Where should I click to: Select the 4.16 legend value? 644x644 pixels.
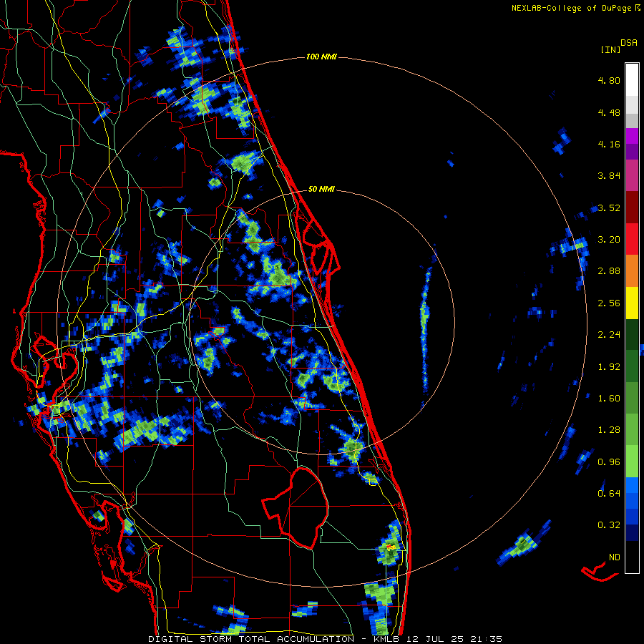[x=609, y=144]
